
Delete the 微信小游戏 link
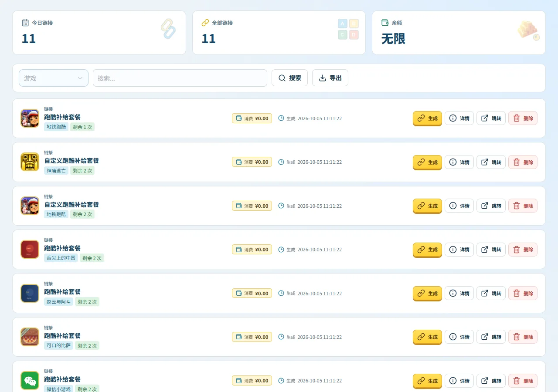[523, 381]
